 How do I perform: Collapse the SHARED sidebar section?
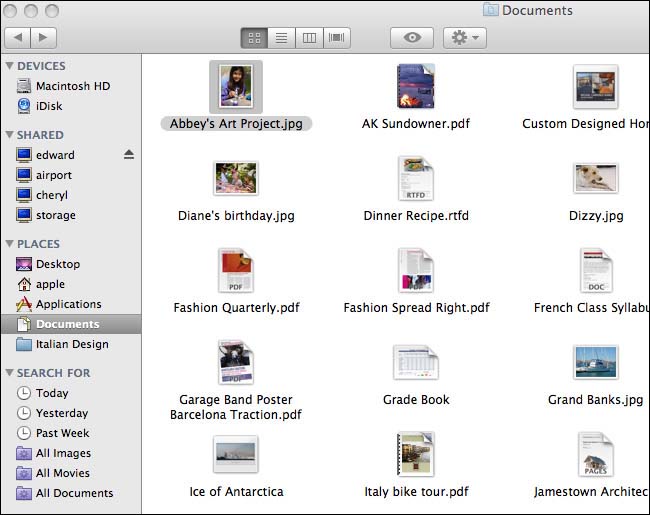9,135
